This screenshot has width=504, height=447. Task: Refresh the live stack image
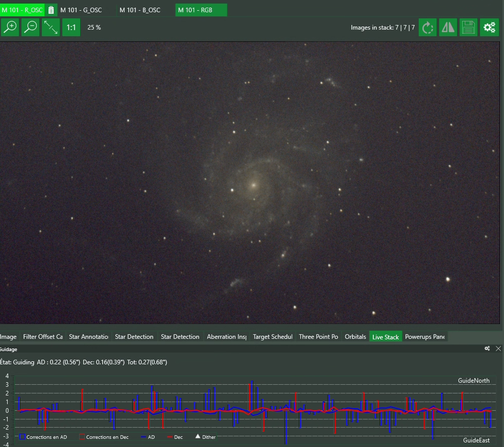[427, 28]
